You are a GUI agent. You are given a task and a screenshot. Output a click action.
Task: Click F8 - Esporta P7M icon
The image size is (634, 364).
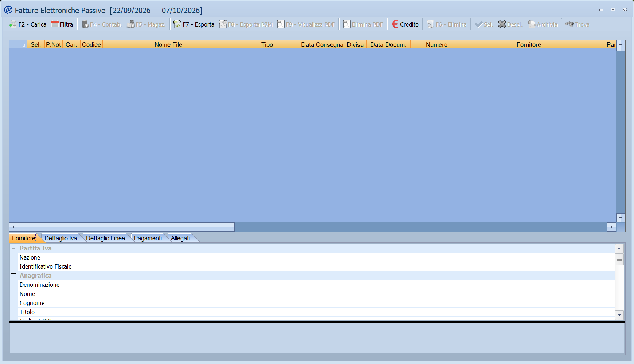click(223, 24)
